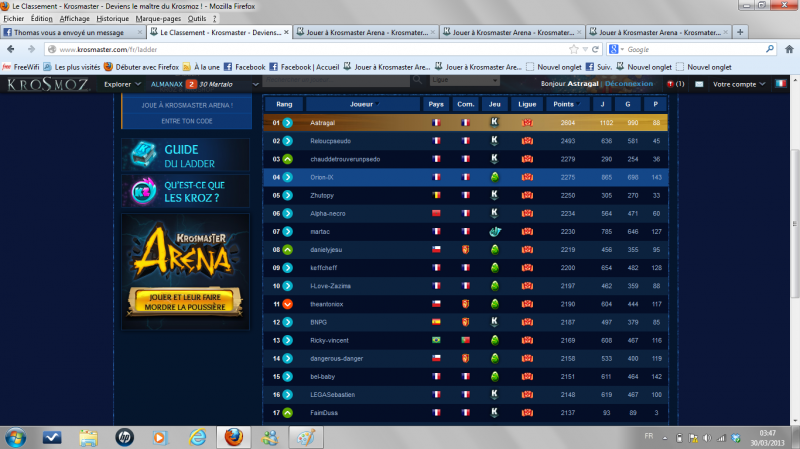Expand the Votre compte menu

739,84
